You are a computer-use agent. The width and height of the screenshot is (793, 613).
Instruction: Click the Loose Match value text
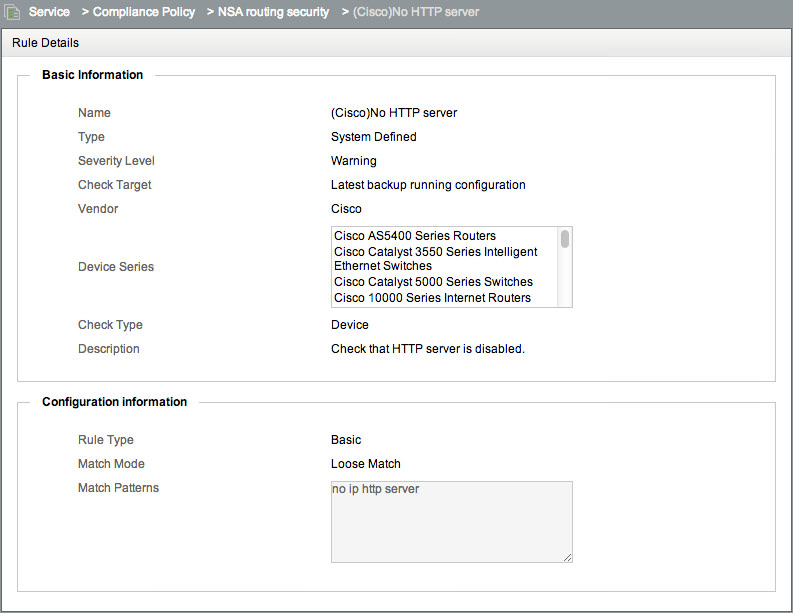coord(366,464)
